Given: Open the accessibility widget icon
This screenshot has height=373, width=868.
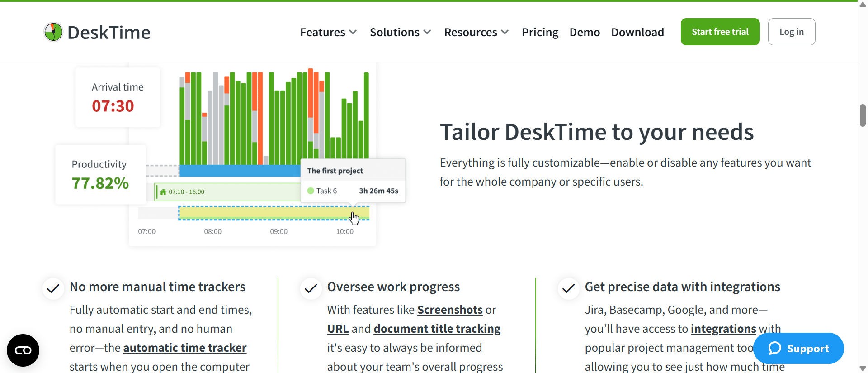Looking at the screenshot, I should point(23,350).
